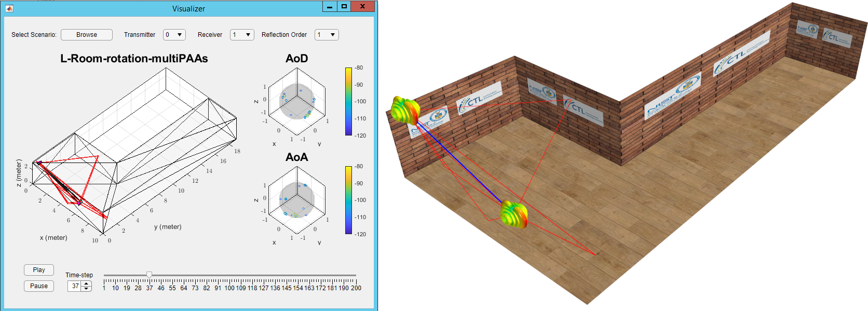Click the MATLAB icon in the Visualizer title bar
Screen dimensions: 868x311
click(9, 8)
